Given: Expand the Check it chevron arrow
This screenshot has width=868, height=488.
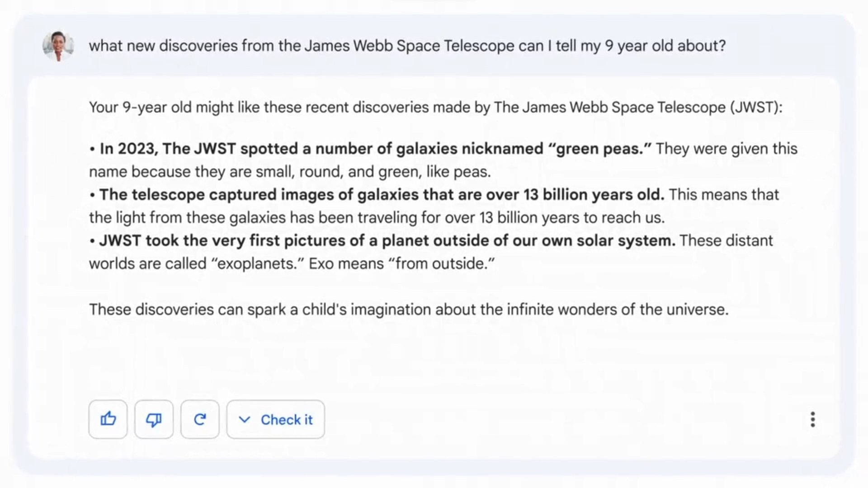Looking at the screenshot, I should point(245,419).
